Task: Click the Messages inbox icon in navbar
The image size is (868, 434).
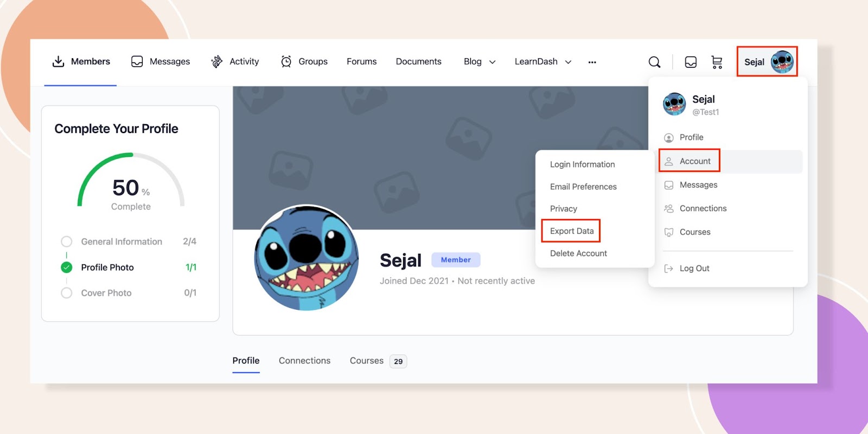Action: coord(137,61)
